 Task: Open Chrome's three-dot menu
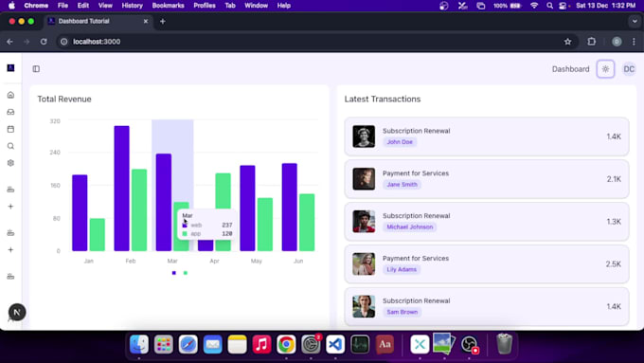[634, 42]
